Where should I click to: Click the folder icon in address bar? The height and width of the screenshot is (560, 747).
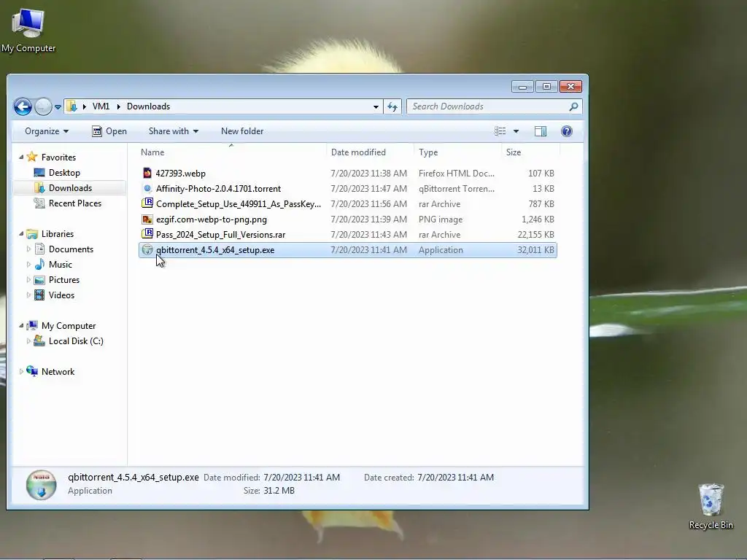[x=71, y=106]
